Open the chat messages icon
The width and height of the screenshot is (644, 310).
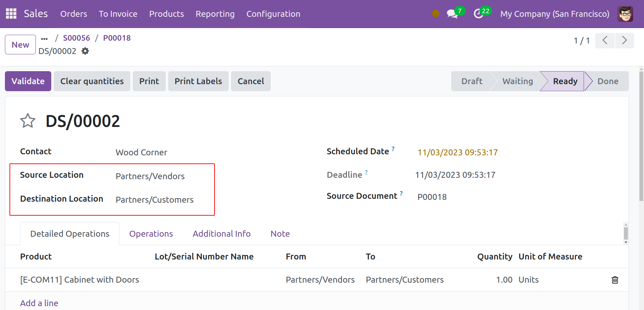452,14
